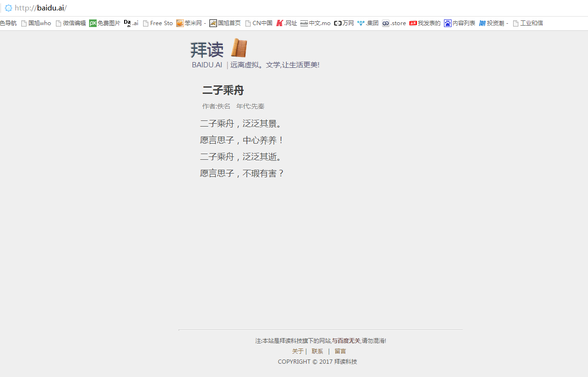Click the 二子乘舟 poem title

click(223, 90)
